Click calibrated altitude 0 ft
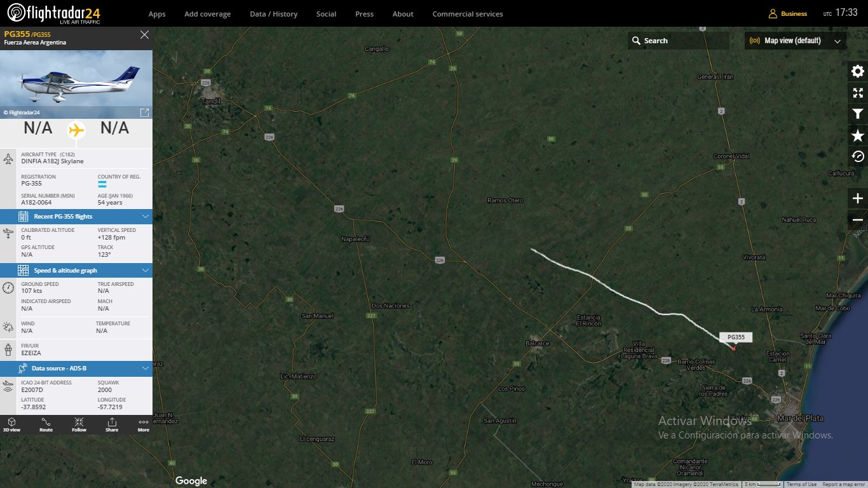The width and height of the screenshot is (868, 488). tap(26, 237)
